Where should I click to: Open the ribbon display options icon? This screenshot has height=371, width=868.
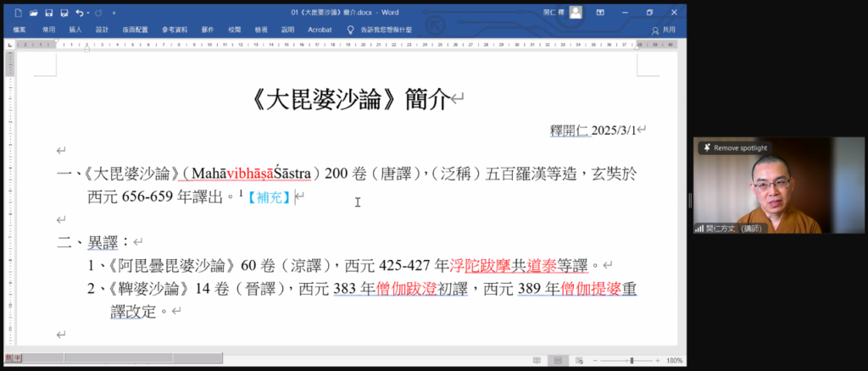point(600,13)
